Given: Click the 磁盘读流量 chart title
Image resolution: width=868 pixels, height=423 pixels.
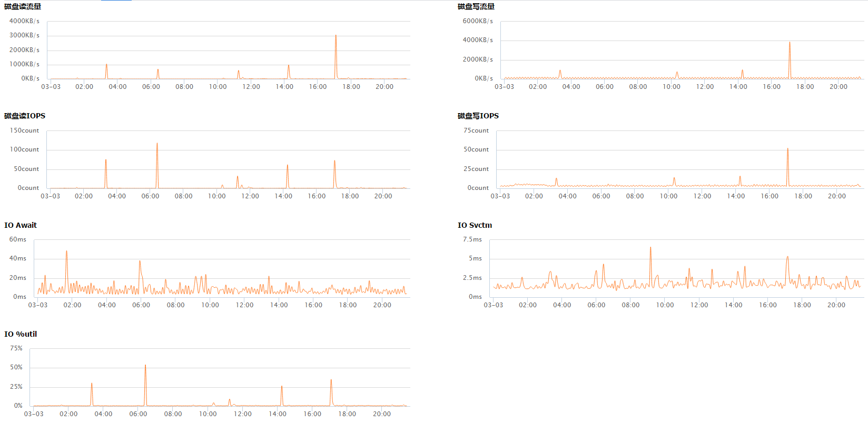Looking at the screenshot, I should click(x=23, y=6).
